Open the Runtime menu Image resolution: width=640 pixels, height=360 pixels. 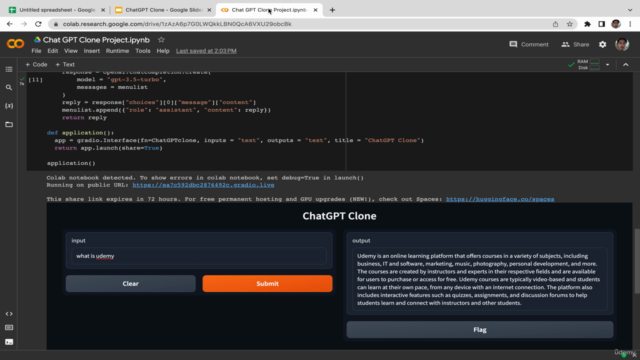pyautogui.click(x=117, y=51)
